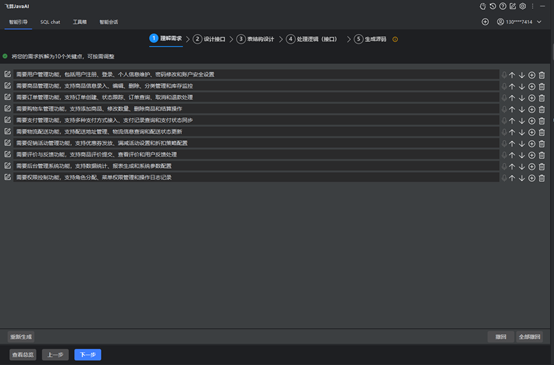
Task: Click microphone icon on 支付管理 row
Action: pyautogui.click(x=504, y=120)
